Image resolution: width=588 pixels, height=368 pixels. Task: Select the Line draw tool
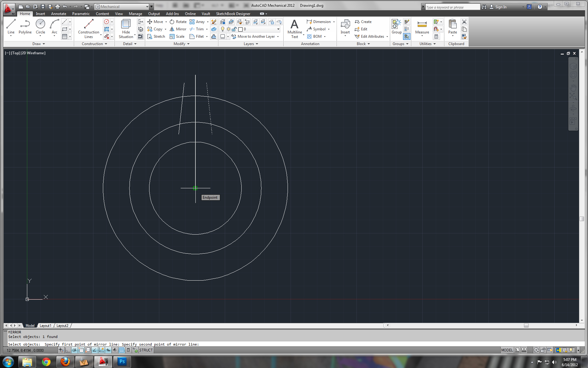(11, 27)
